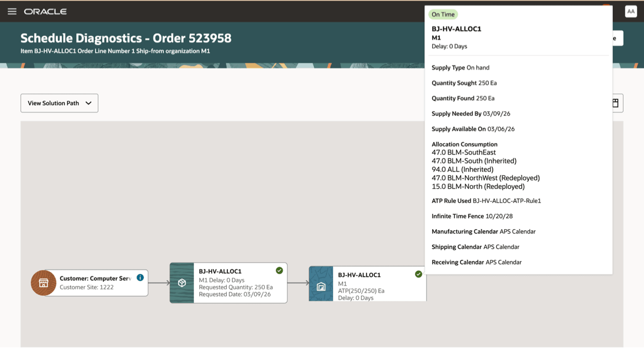Click Shipping Calendar APS Calendar text
This screenshot has width=644, height=348.
(x=475, y=247)
